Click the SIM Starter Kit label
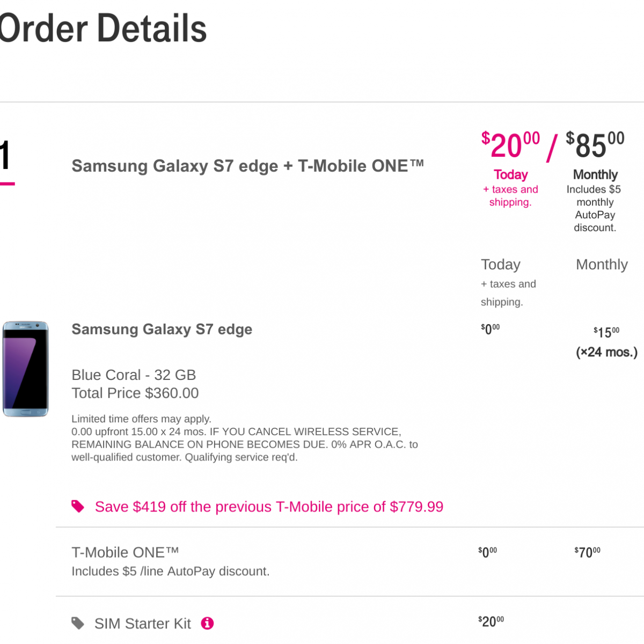The width and height of the screenshot is (644, 644). (142, 624)
